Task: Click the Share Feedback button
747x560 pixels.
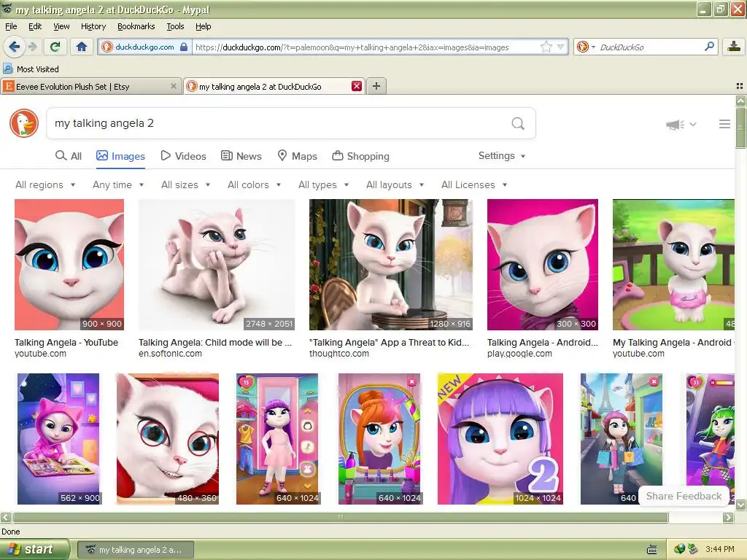Action: tap(684, 496)
